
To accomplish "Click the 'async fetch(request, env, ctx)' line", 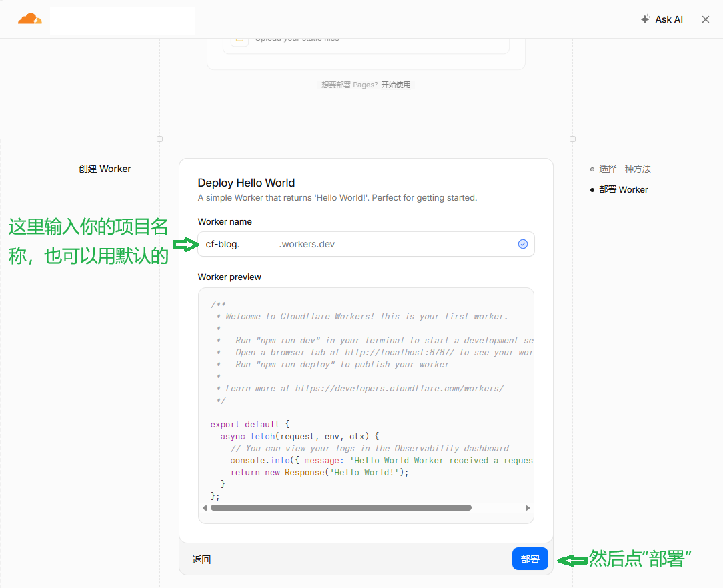I will click(x=299, y=437).
